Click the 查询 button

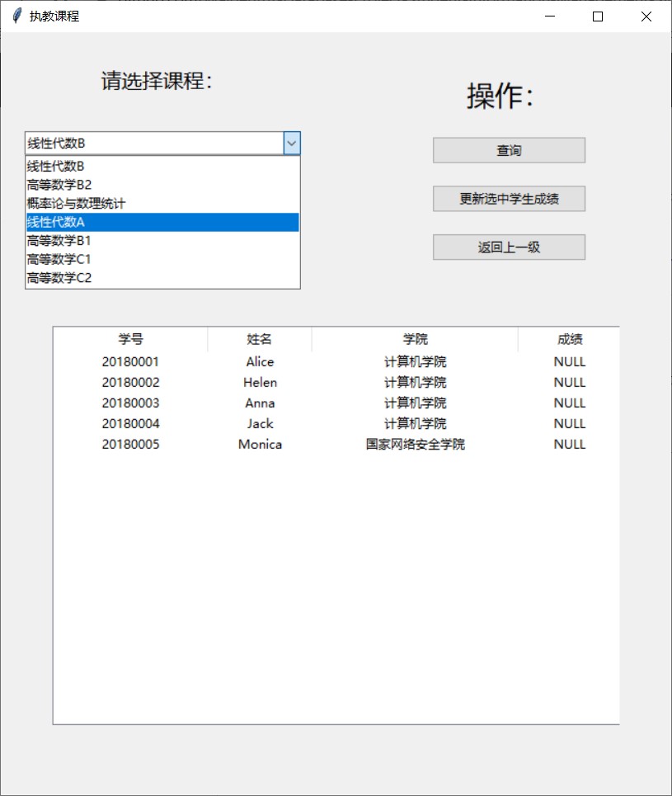[508, 149]
